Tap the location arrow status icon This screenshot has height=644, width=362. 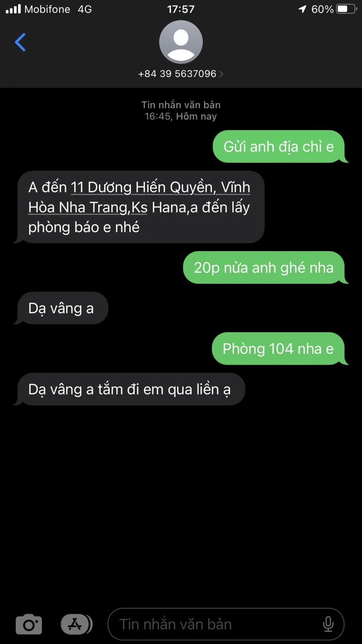[x=302, y=9]
